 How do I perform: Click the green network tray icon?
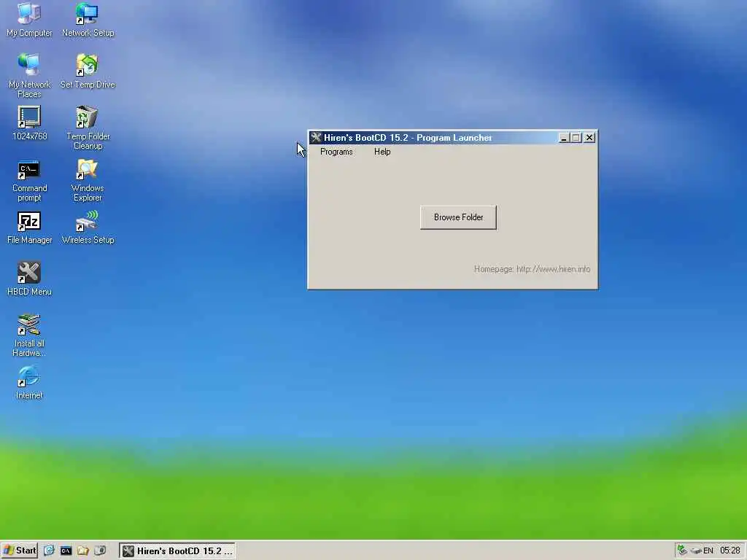(682, 551)
